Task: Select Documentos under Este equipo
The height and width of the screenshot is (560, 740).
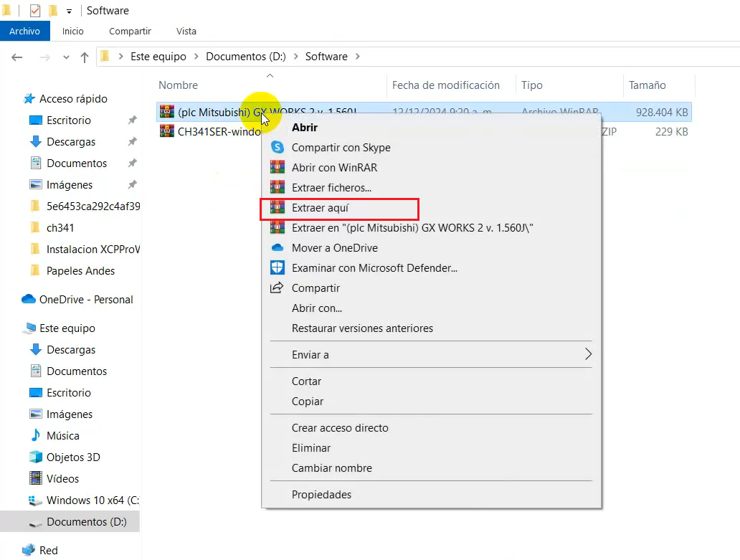Action: point(77,371)
